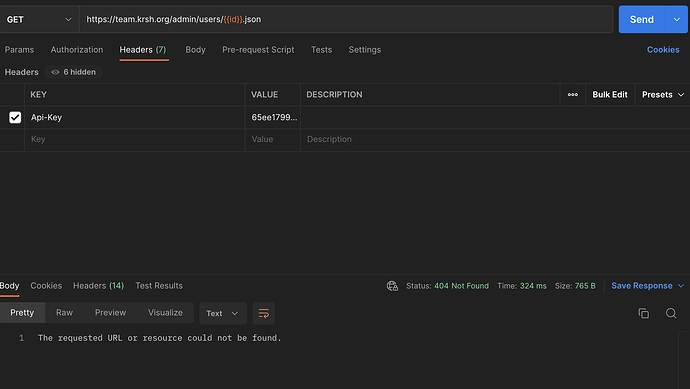Click the Send button

[642, 19]
